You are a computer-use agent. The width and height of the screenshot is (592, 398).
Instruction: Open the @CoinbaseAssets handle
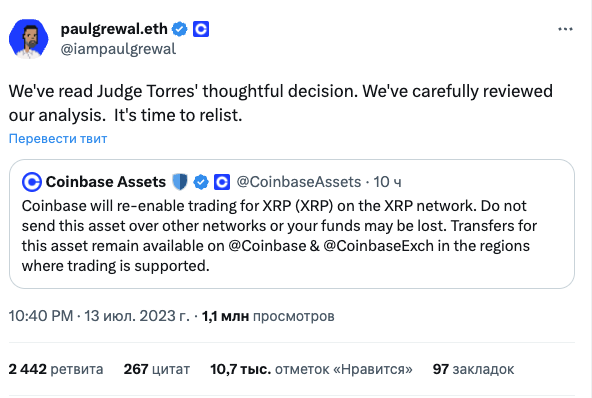(x=299, y=182)
